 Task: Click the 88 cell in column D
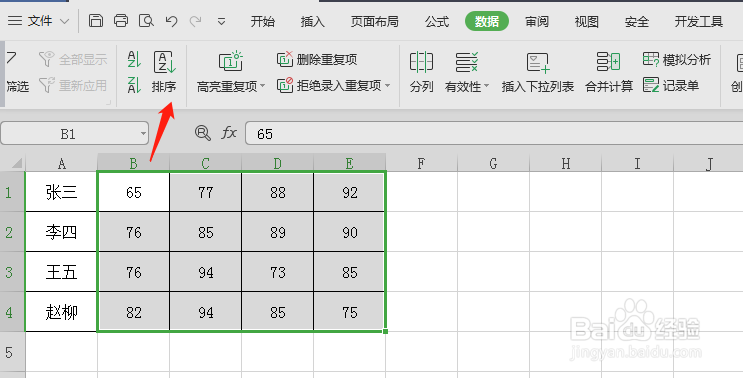coord(278,192)
